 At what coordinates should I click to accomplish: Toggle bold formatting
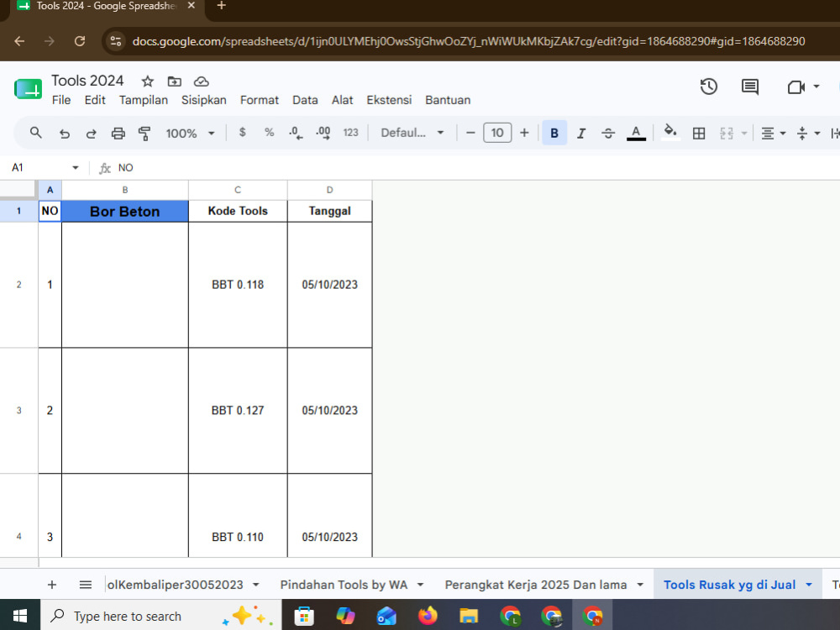click(x=554, y=133)
